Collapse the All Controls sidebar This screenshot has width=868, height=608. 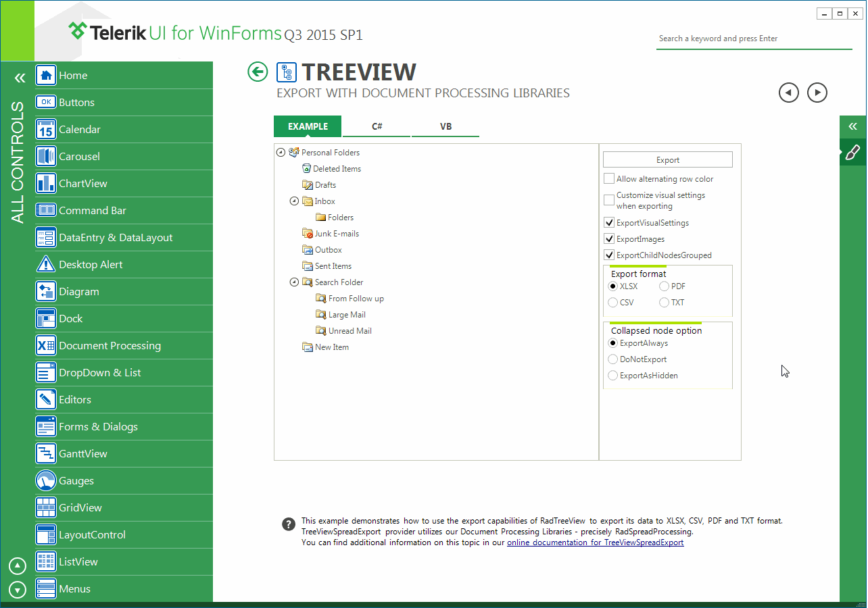20,78
